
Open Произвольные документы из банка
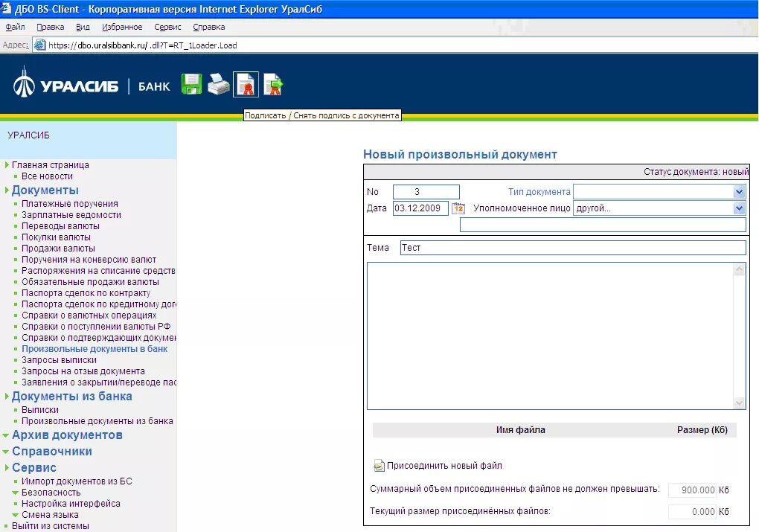97,421
